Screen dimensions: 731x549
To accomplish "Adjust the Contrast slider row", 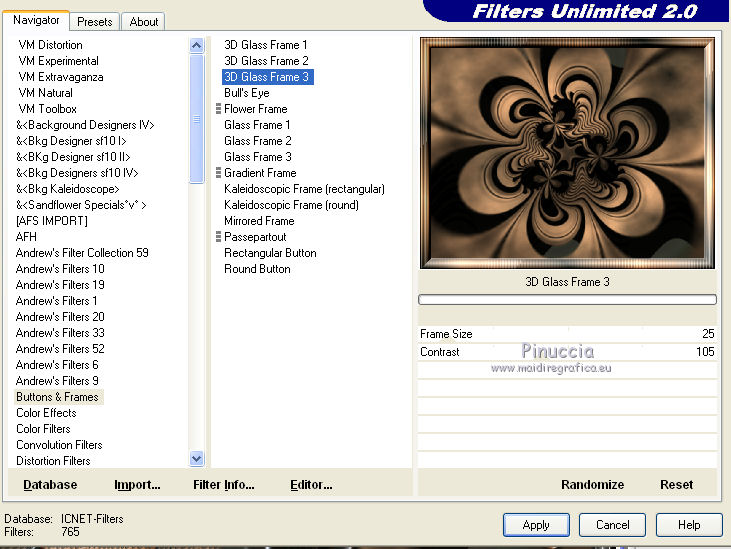I will pos(567,352).
